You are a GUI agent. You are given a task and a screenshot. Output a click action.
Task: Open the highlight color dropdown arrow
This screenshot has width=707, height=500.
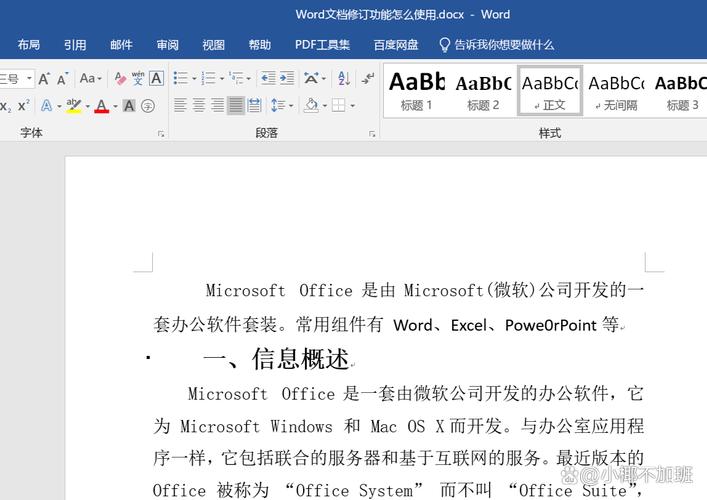[x=87, y=106]
